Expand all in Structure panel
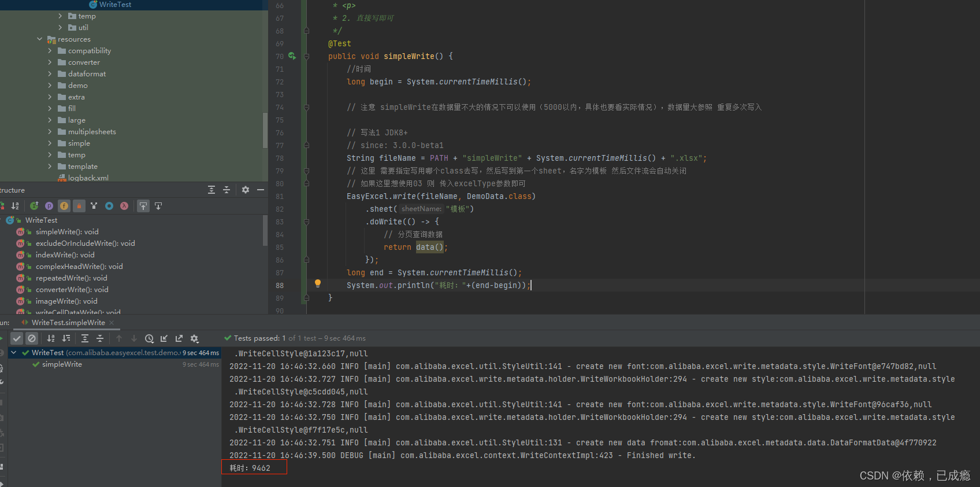The width and height of the screenshot is (980, 487). click(x=211, y=190)
